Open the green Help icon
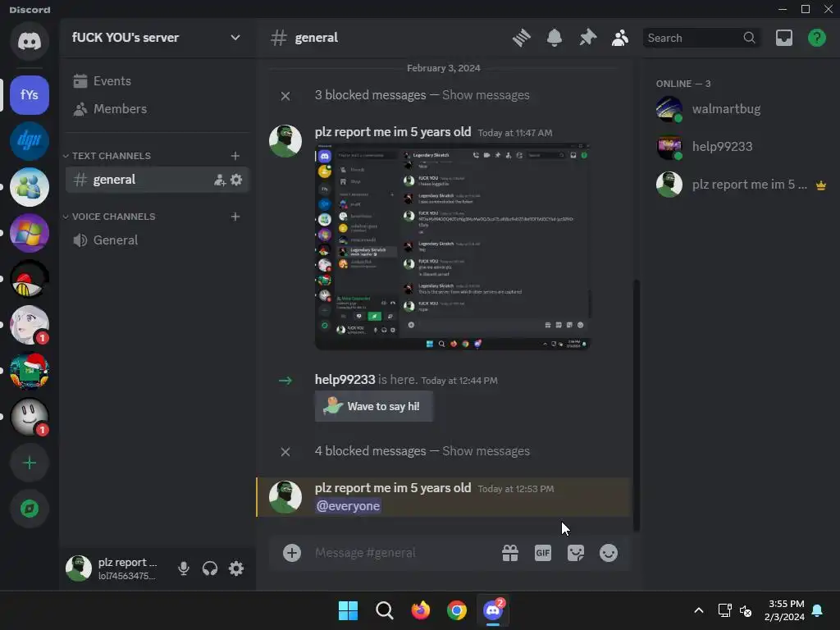The width and height of the screenshot is (840, 630). [x=817, y=38]
